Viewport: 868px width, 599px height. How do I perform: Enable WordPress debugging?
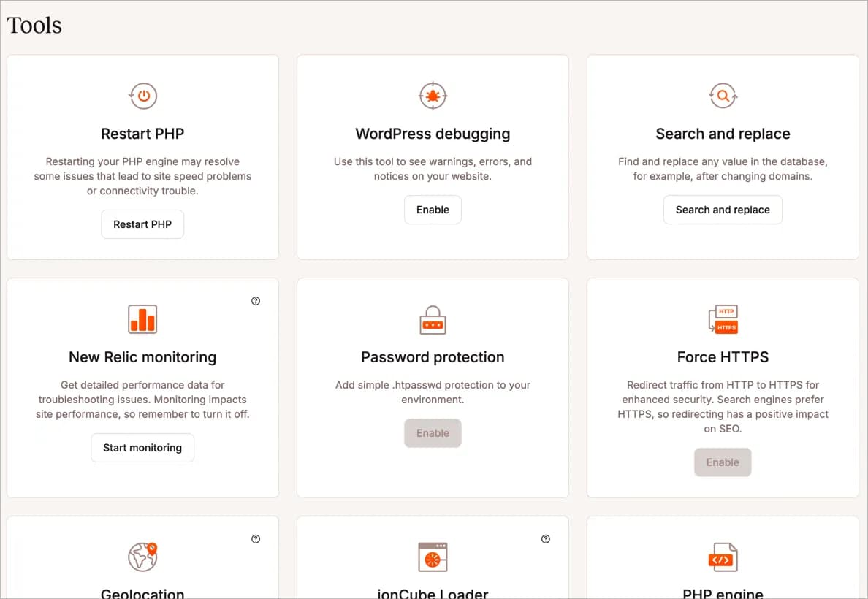[433, 210]
